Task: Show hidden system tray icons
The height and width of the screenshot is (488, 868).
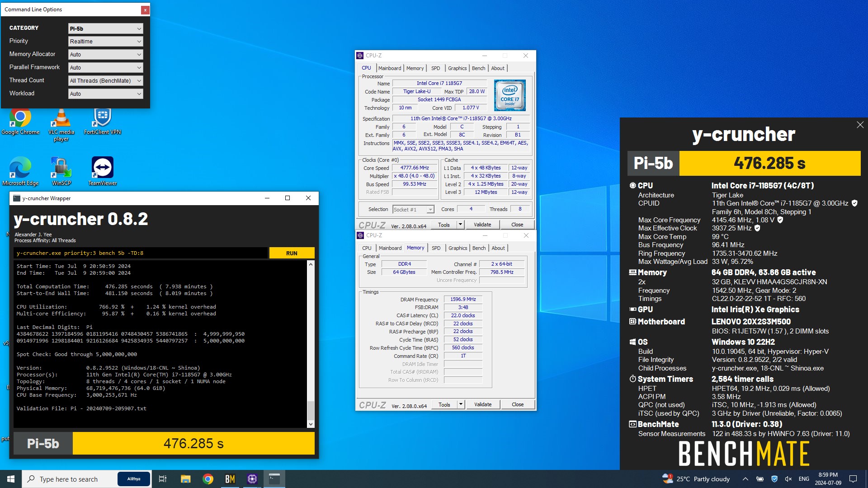Action: pyautogui.click(x=745, y=479)
